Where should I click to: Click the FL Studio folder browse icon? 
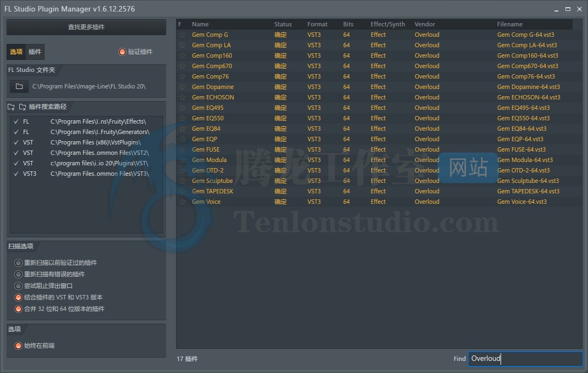click(x=19, y=86)
